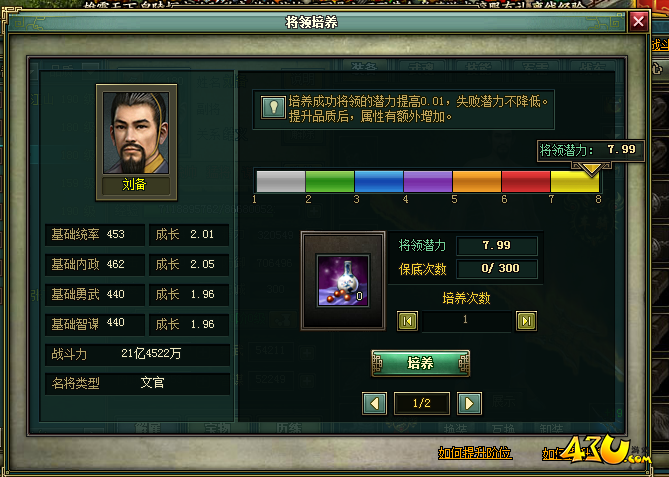Click the green 培养 button
The width and height of the screenshot is (669, 477).
[421, 363]
